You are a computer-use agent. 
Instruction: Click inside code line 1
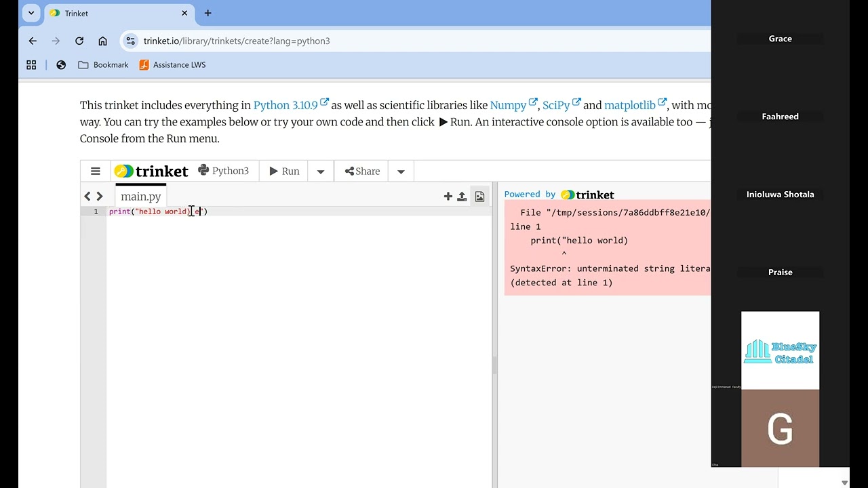(x=298, y=211)
